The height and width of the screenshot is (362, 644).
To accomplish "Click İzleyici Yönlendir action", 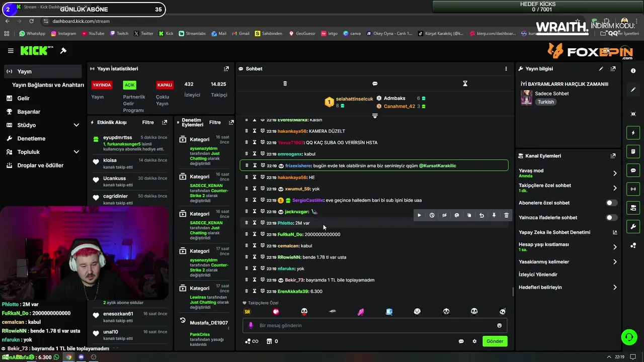I will pos(538,275).
